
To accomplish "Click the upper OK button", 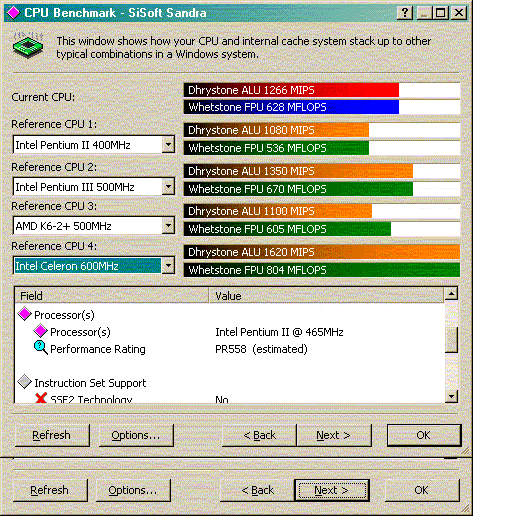I will 424,435.
